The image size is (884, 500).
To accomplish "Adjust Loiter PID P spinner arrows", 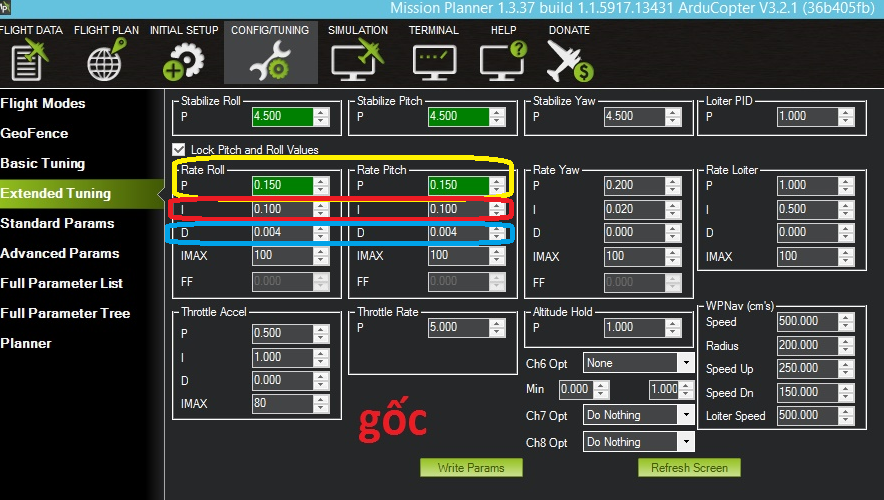I will click(846, 116).
